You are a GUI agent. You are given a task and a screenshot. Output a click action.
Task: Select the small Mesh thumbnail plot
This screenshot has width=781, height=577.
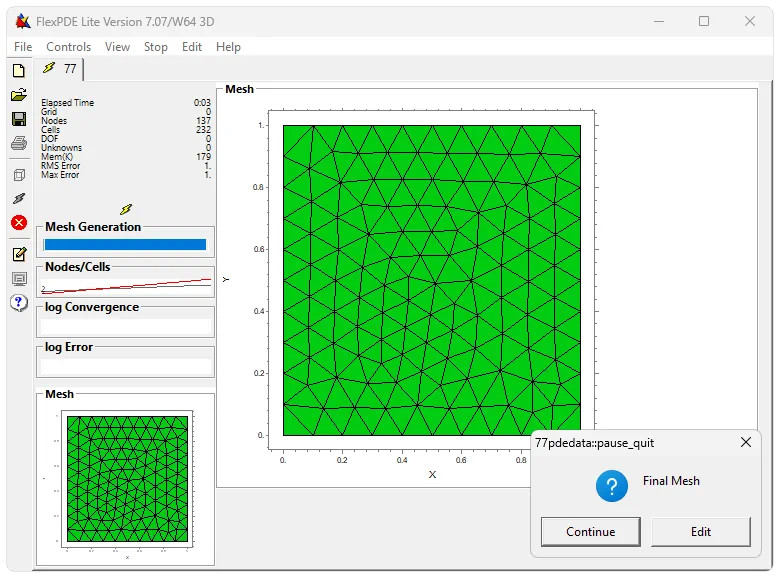(127, 479)
